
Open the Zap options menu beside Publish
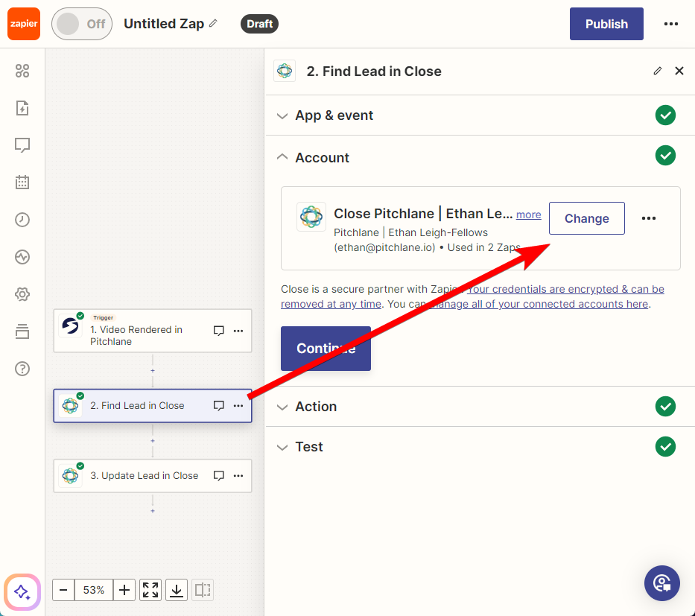(x=670, y=24)
